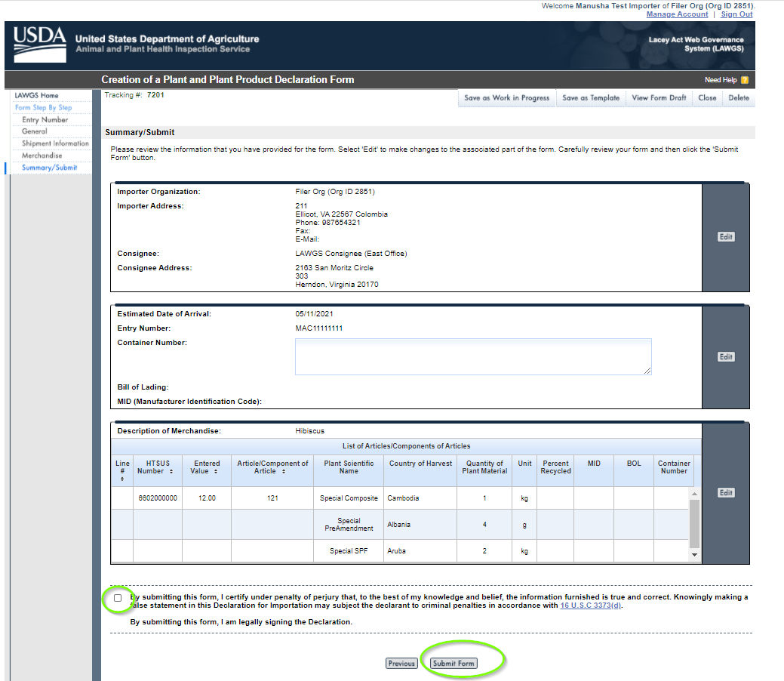This screenshot has height=681, width=784.
Task: Open the 16 U.S.C 3373(d) link
Action: pyautogui.click(x=591, y=606)
